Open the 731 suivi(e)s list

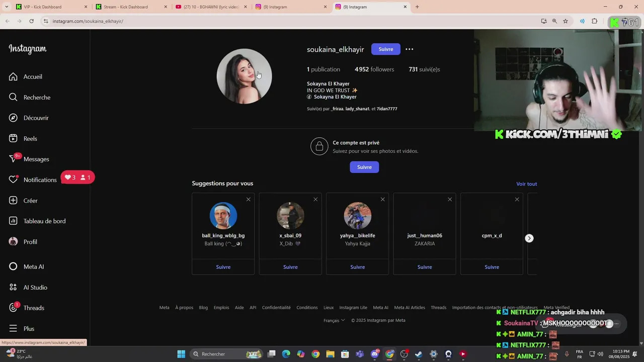(x=424, y=69)
